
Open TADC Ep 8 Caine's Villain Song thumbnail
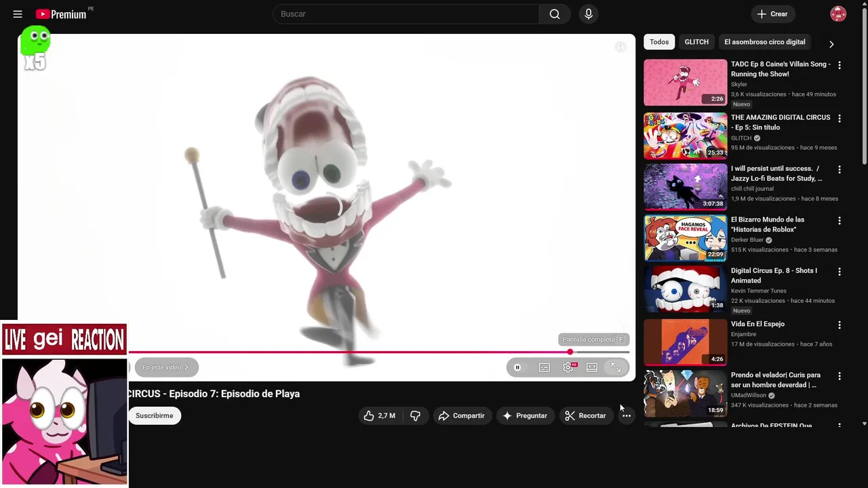click(x=685, y=83)
